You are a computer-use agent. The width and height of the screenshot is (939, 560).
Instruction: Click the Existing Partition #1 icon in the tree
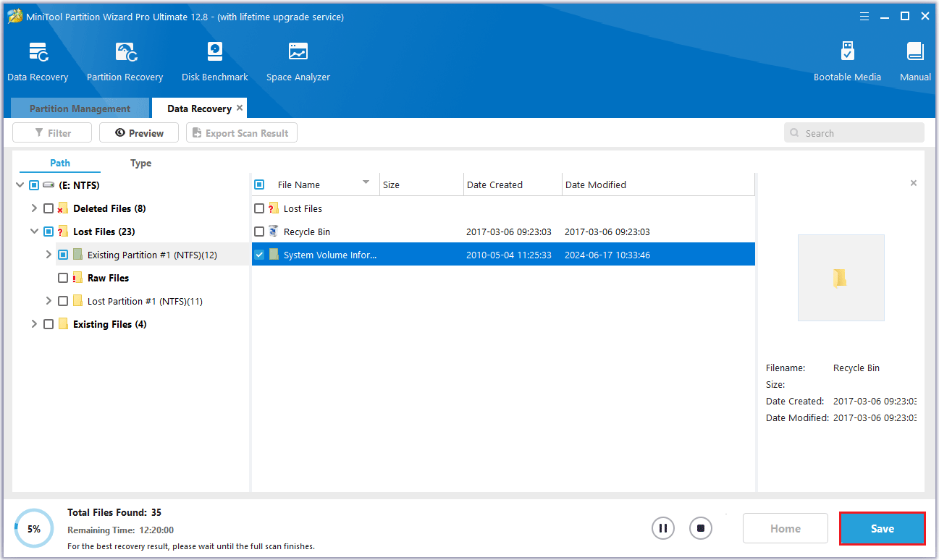pos(77,255)
